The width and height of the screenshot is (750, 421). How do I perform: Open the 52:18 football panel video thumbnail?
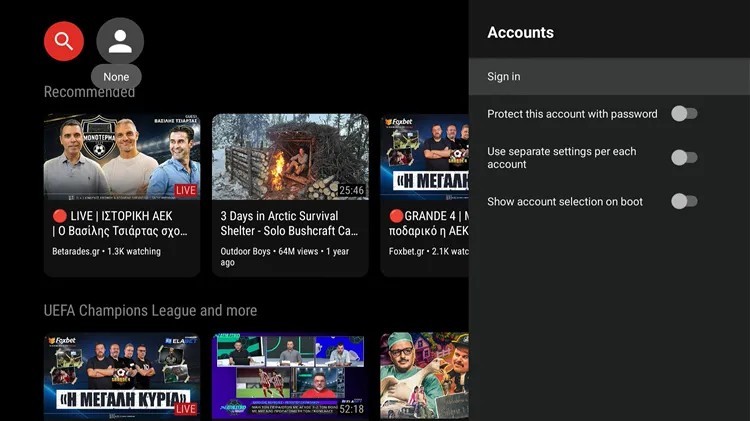point(290,377)
